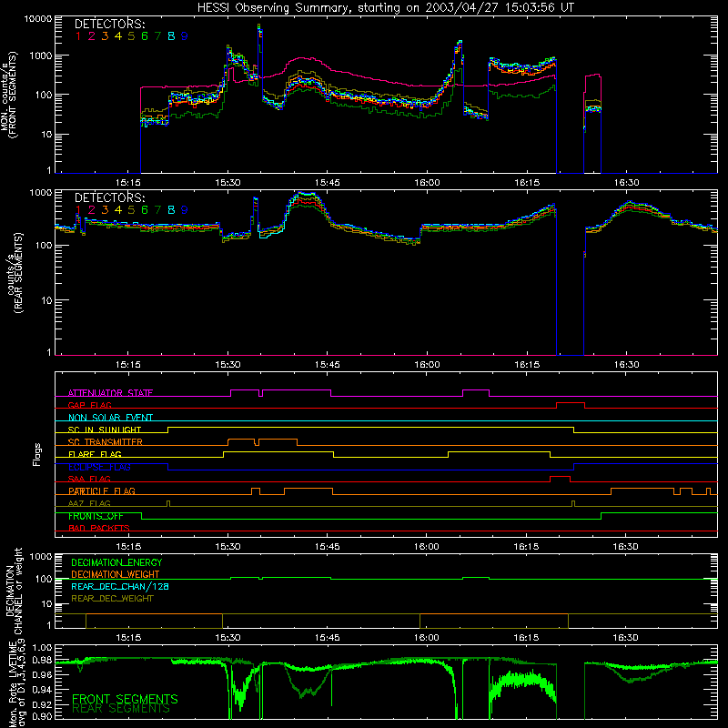Click the vertical Flags axis title

[37, 454]
